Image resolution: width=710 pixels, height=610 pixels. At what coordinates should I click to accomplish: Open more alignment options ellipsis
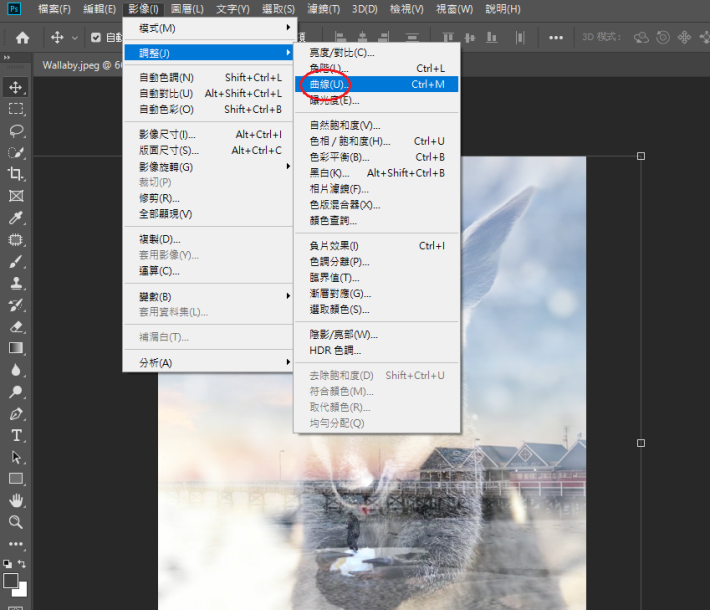556,38
